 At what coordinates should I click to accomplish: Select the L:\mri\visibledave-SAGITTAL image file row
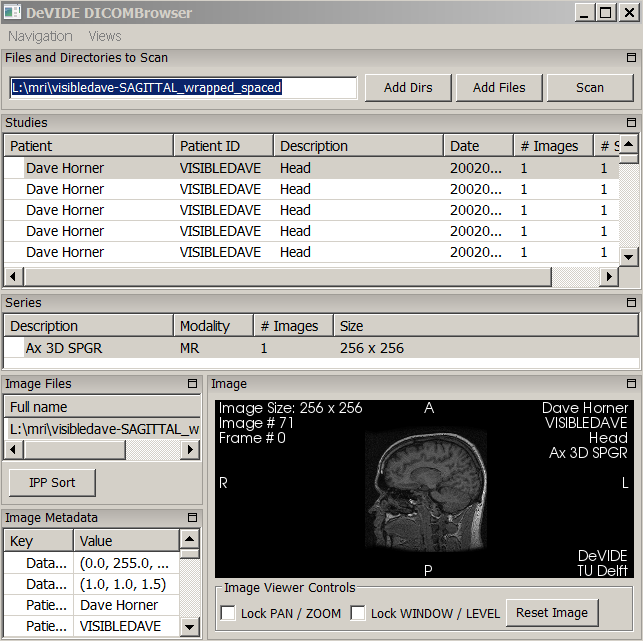tap(102, 429)
